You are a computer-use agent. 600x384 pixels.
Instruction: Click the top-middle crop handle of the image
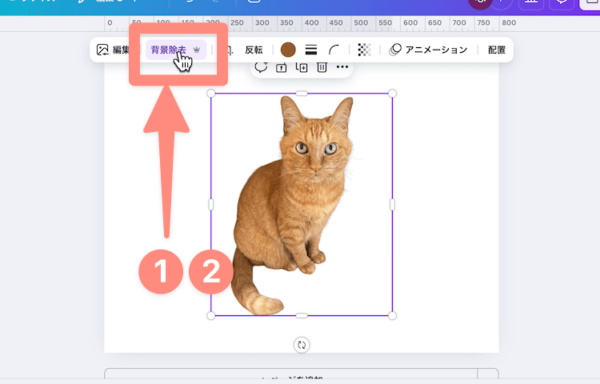click(x=302, y=93)
